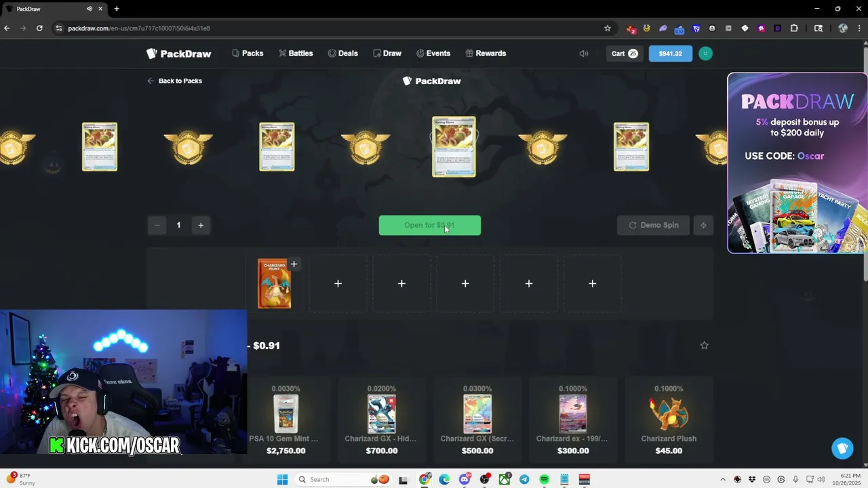Click the $941.32 balance button
Image resolution: width=868 pixels, height=488 pixels.
(x=670, y=54)
